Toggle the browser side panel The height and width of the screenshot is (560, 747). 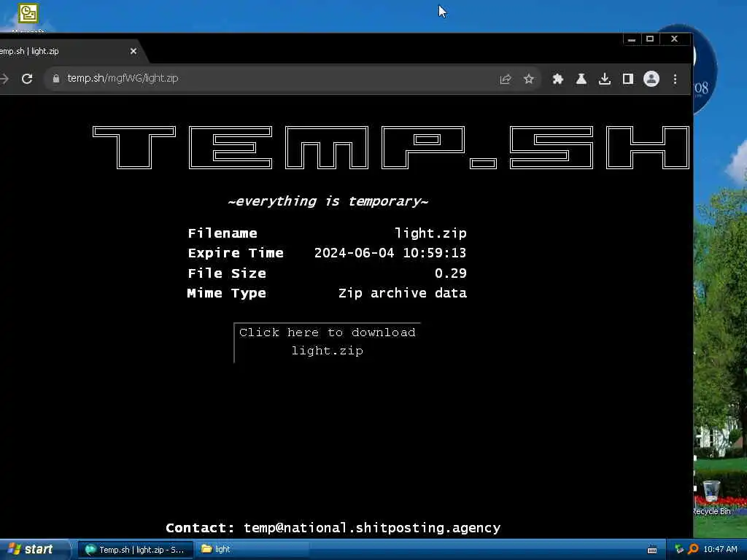628,79
